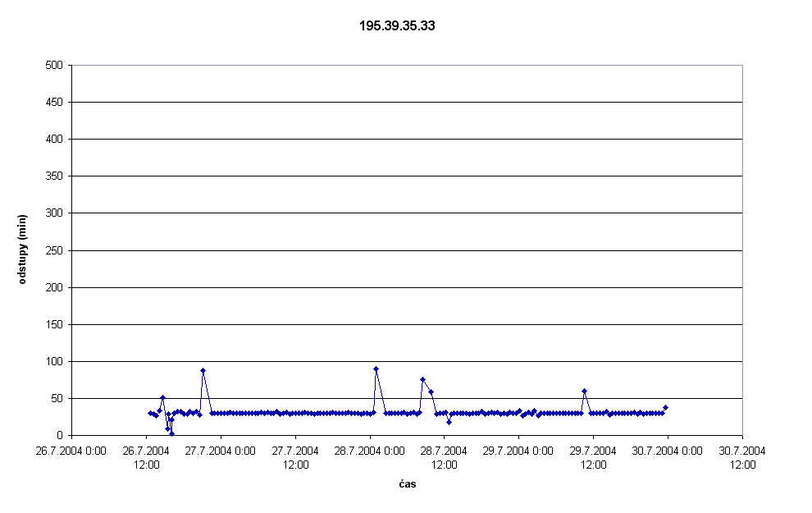Click the y-axis value 0
812x513 pixels.
pos(60,436)
